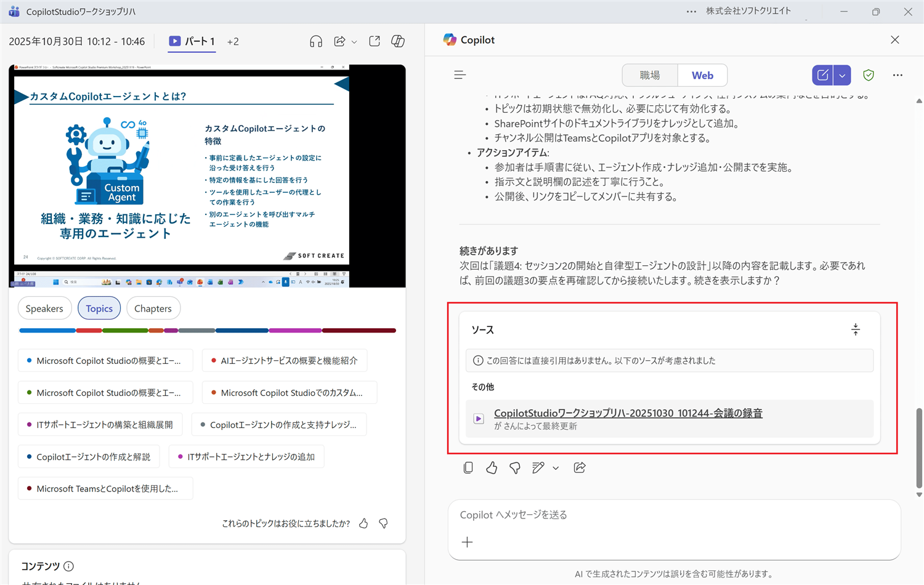The height and width of the screenshot is (585, 924).
Task: Select the 職場 tab in Copilot
Action: point(649,75)
